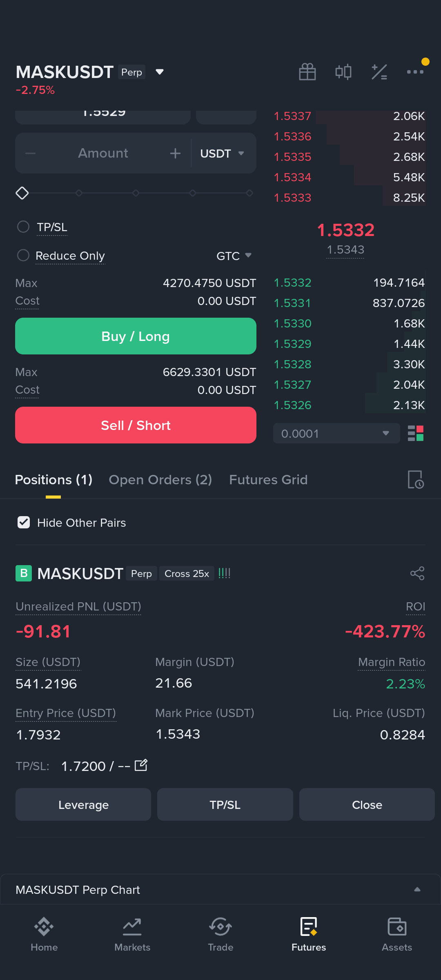Image resolution: width=441 pixels, height=980 pixels.
Task: Uncheck Hide Other Pairs checkbox
Action: 24,522
